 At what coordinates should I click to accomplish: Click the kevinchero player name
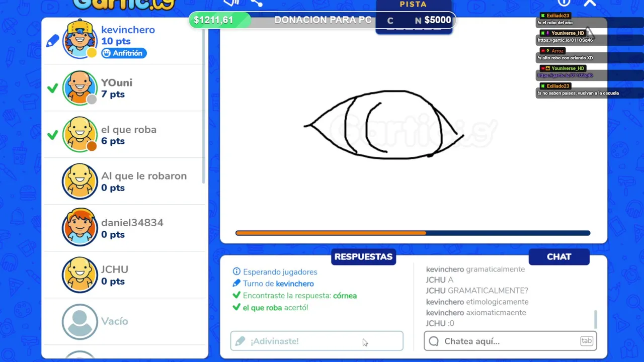128,30
